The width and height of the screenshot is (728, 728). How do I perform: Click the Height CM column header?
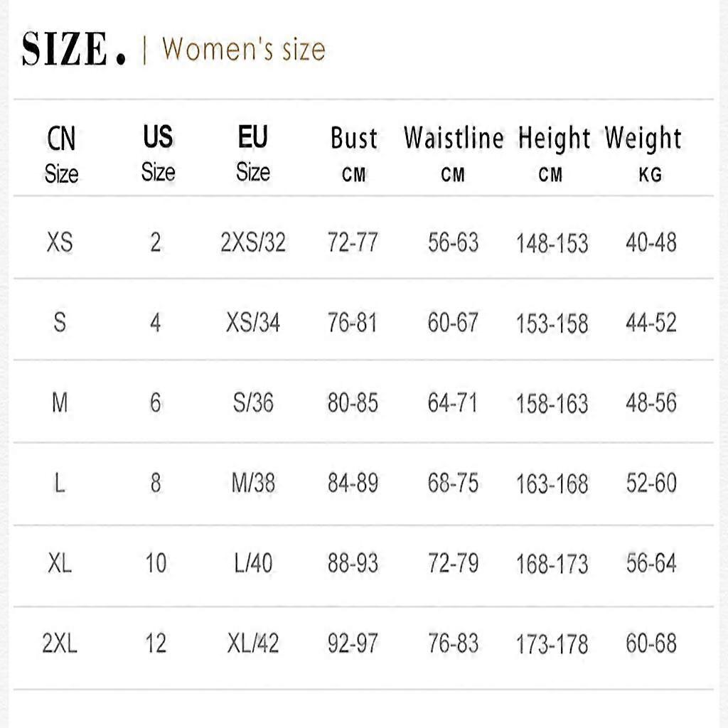coord(553,153)
